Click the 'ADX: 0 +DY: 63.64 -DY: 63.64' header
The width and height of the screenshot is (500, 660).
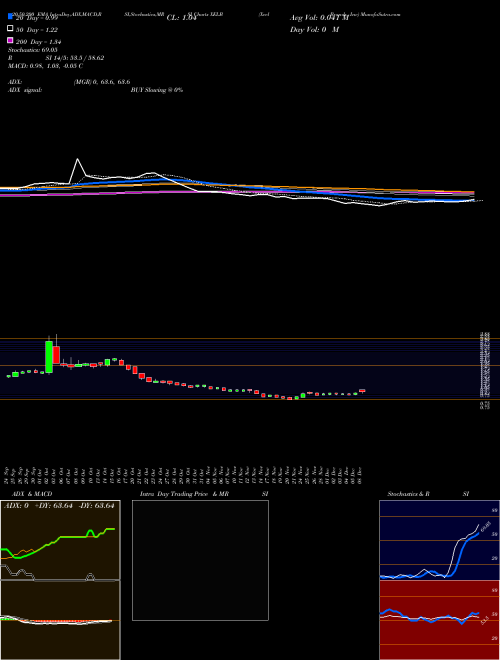pyautogui.click(x=59, y=506)
